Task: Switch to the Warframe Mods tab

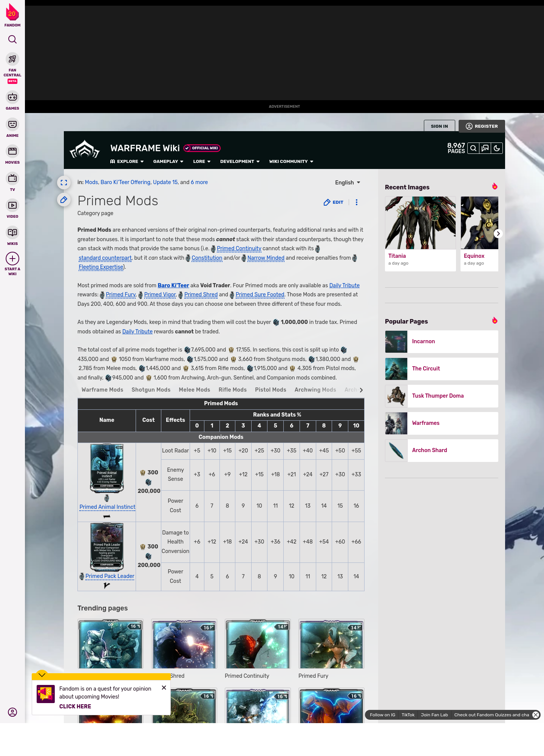Action: (102, 390)
